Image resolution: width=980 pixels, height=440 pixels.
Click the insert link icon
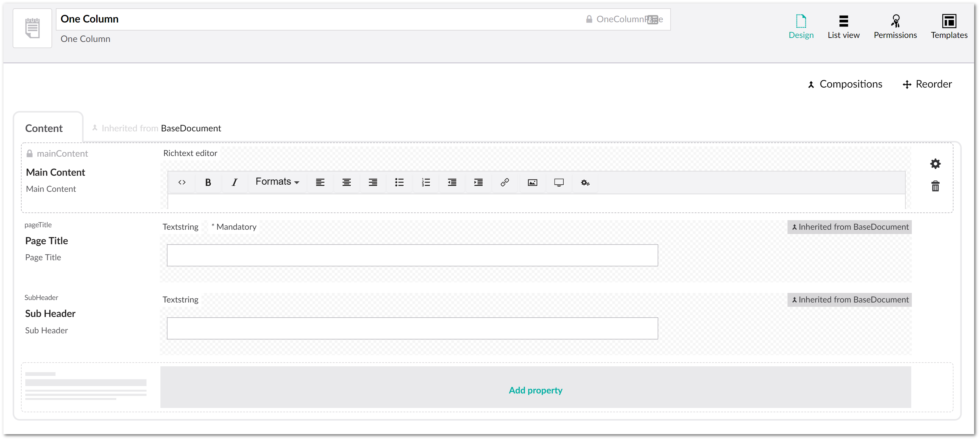point(505,183)
